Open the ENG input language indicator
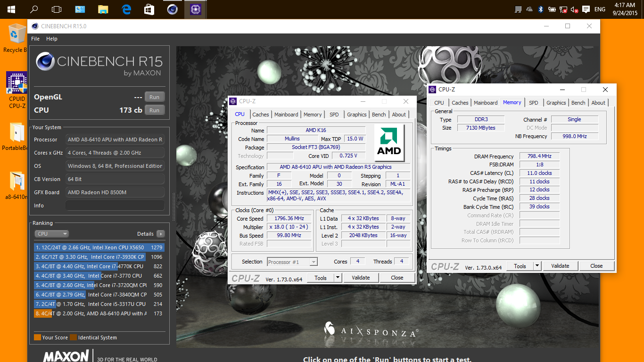The height and width of the screenshot is (362, 644). coord(600,9)
